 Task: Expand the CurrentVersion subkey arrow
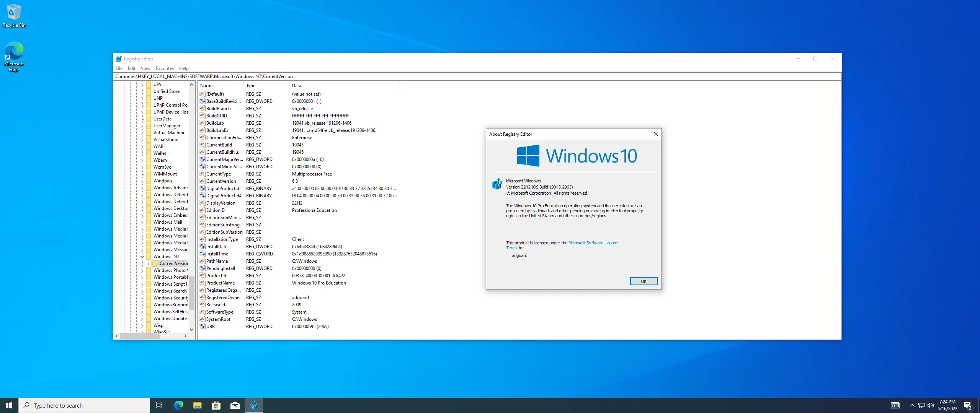[x=149, y=263]
